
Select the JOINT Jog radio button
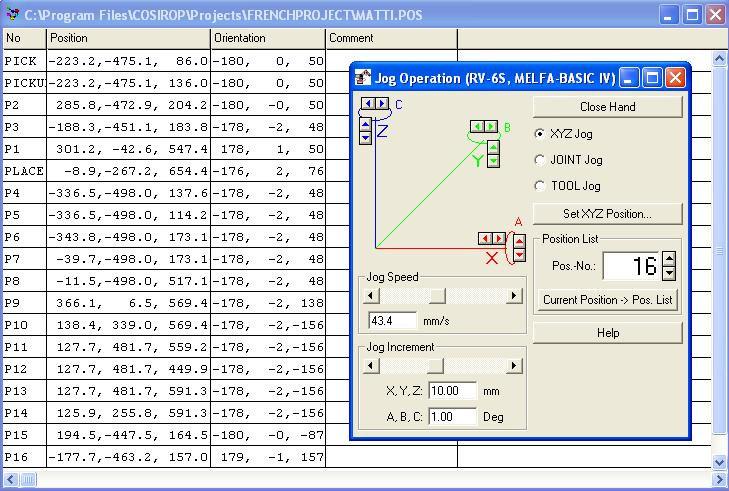(x=539, y=160)
